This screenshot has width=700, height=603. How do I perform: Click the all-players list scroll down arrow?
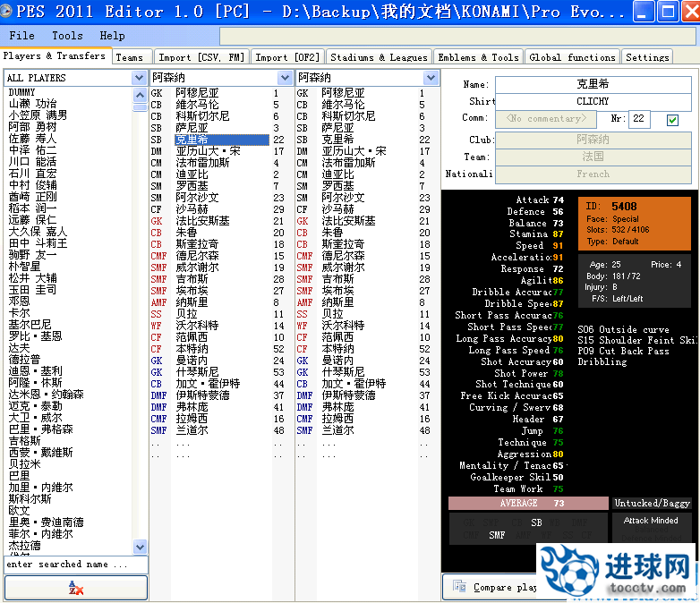coord(140,547)
